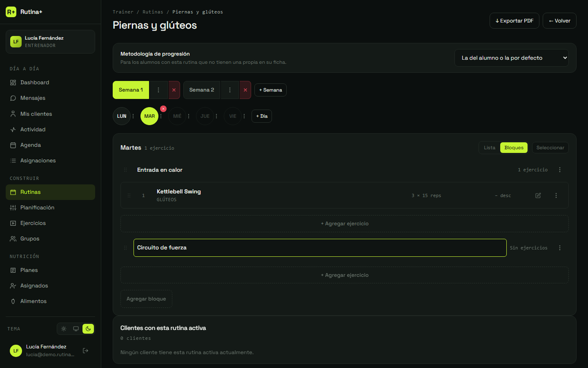Click Exportar PDF button

514,21
